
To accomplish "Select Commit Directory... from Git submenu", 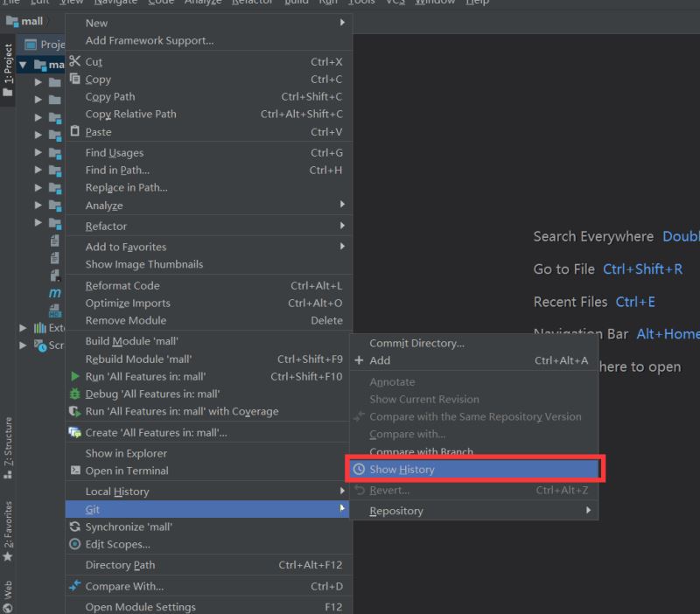I will pos(416,343).
